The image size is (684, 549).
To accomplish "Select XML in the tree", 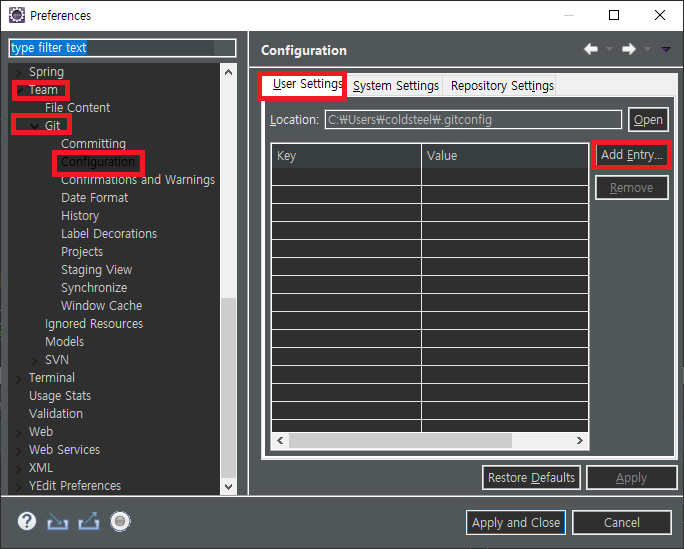I will pyautogui.click(x=41, y=468).
